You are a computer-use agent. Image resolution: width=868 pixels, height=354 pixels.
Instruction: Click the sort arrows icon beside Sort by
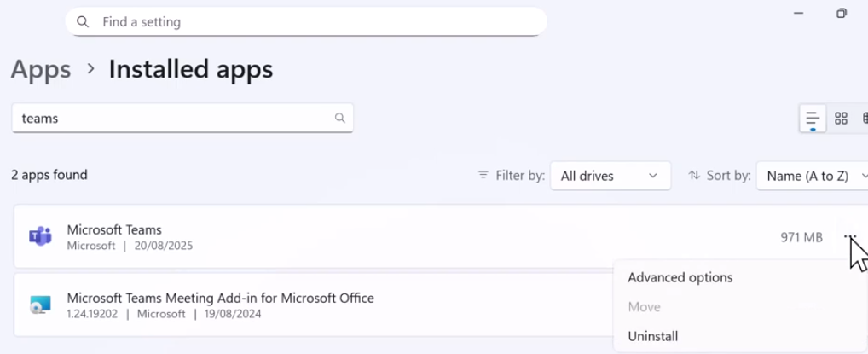click(693, 176)
